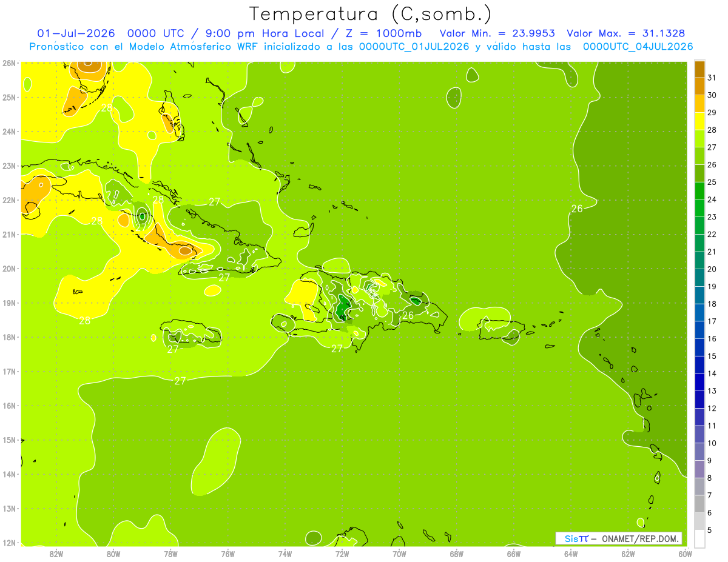Click the 12N latitude axis label
This screenshot has height=562, width=728.
[9, 543]
